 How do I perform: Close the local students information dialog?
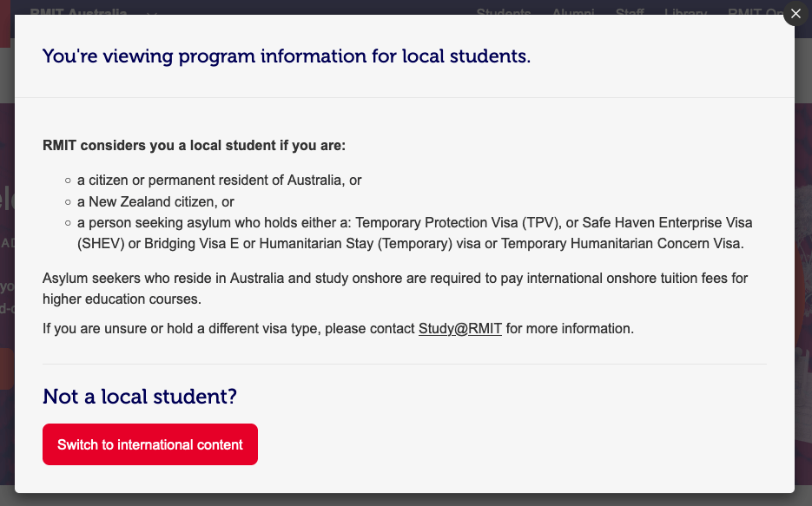[x=795, y=14]
